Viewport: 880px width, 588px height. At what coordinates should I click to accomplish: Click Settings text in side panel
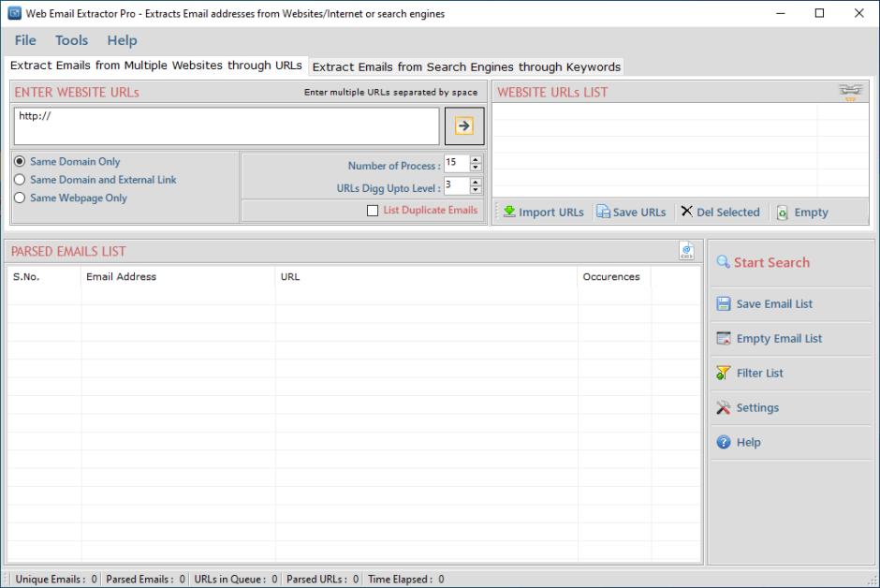(757, 408)
